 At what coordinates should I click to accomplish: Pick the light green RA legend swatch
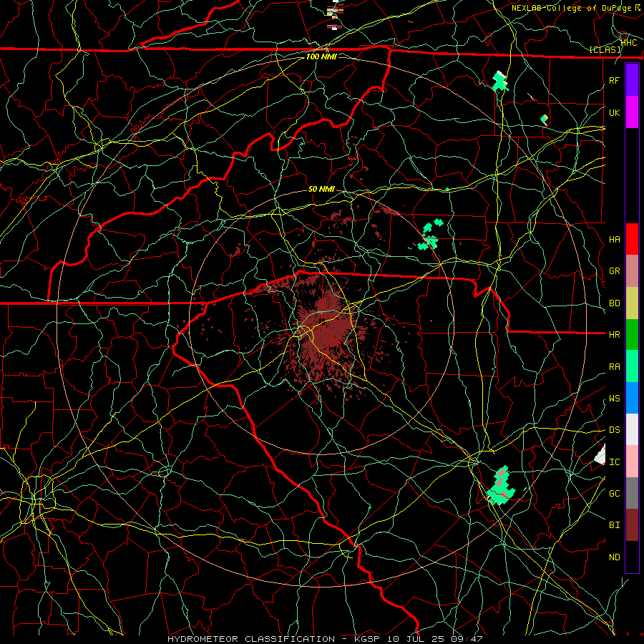point(632,366)
